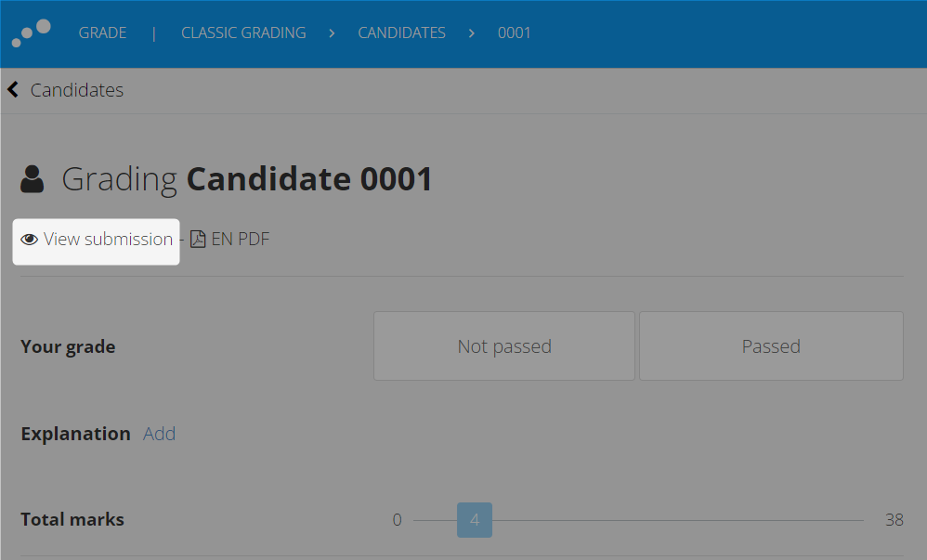This screenshot has width=927, height=560.
Task: Click the candidate person icon
Action: click(x=32, y=179)
